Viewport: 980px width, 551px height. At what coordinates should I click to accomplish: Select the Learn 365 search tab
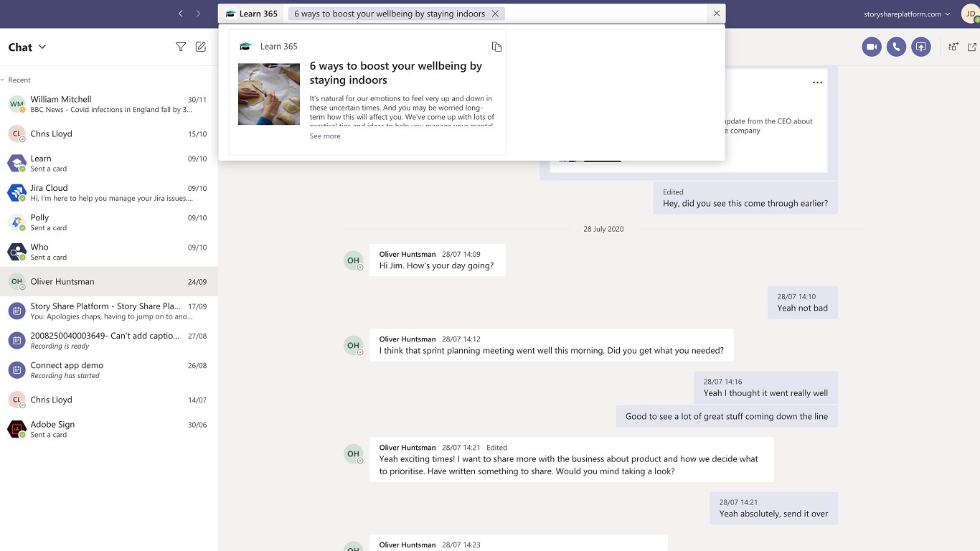point(251,14)
